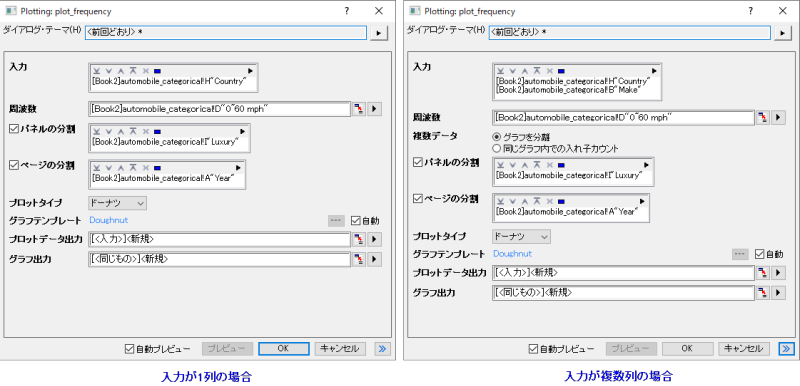This screenshot has height=386, width=800.
Task: Click help question mark in left dialog title bar
Action: point(347,11)
